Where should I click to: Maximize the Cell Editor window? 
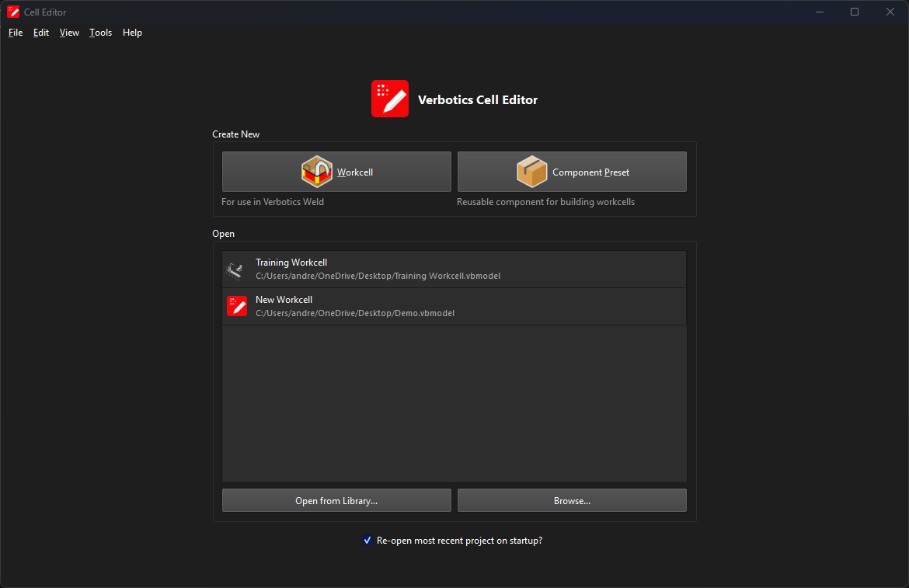[x=855, y=12]
